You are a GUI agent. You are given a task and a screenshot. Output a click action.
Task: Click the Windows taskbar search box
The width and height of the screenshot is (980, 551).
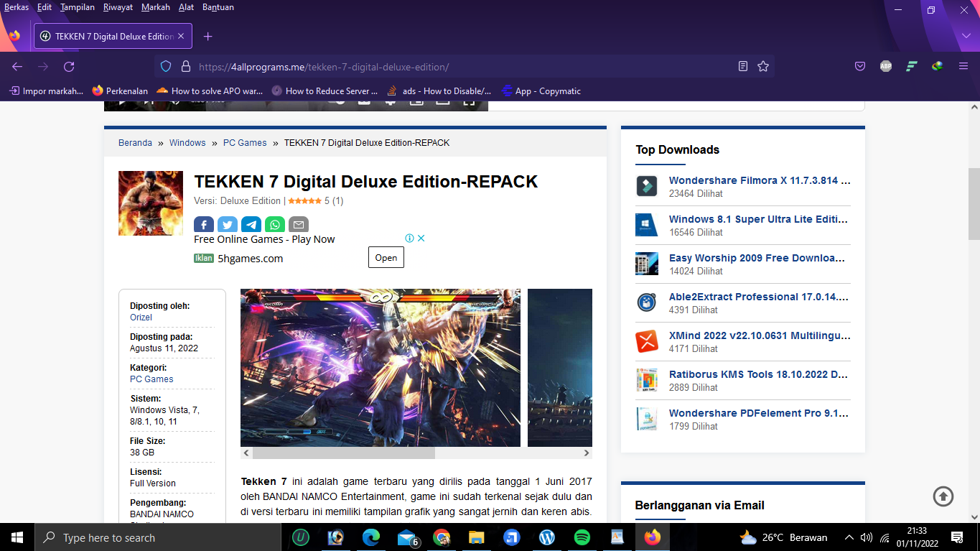tap(158, 537)
